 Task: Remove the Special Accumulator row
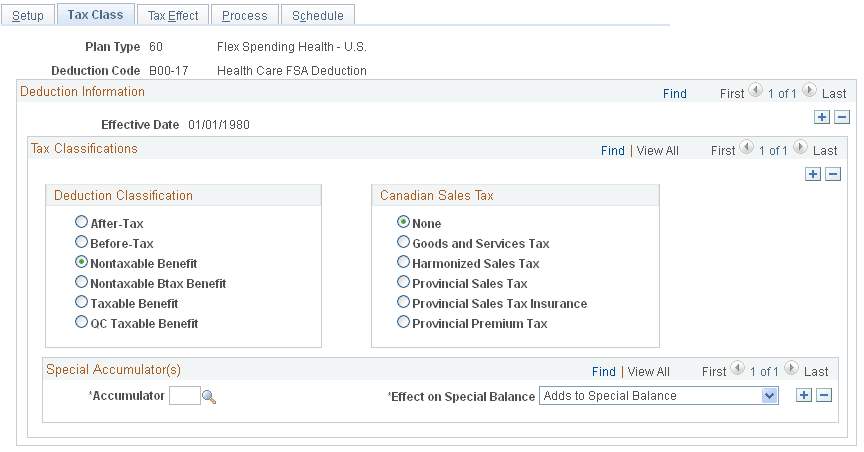[824, 395]
